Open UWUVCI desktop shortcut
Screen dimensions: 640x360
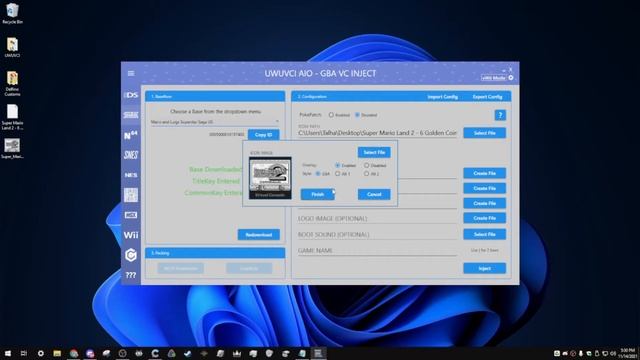(12, 47)
